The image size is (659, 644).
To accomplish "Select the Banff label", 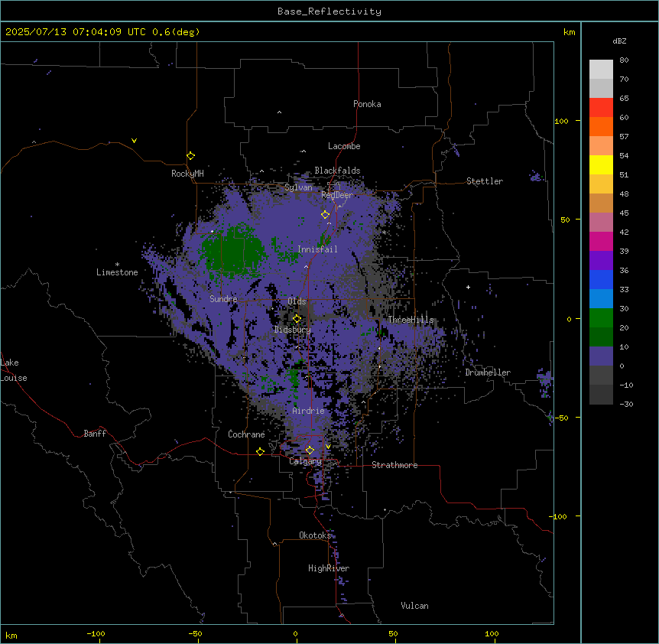I will [95, 434].
